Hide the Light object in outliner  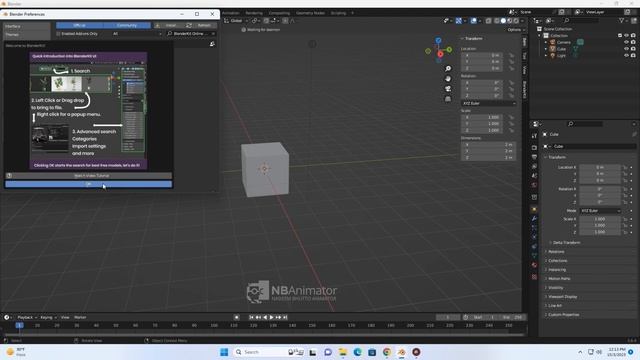click(627, 55)
